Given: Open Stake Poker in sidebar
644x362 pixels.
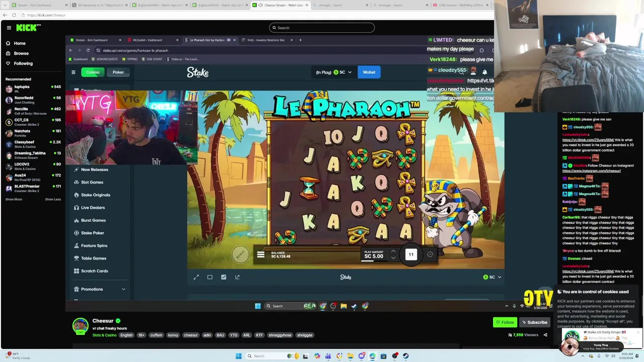Looking at the screenshot, I should [93, 233].
